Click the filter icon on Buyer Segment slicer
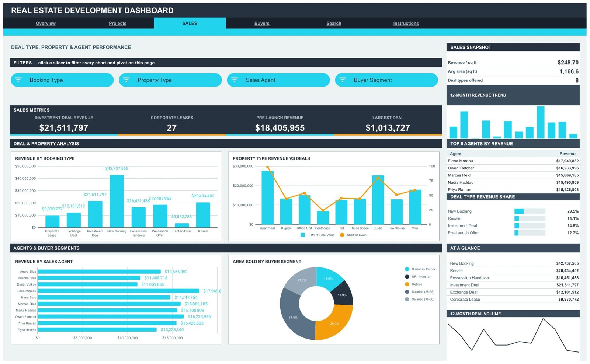 343,80
